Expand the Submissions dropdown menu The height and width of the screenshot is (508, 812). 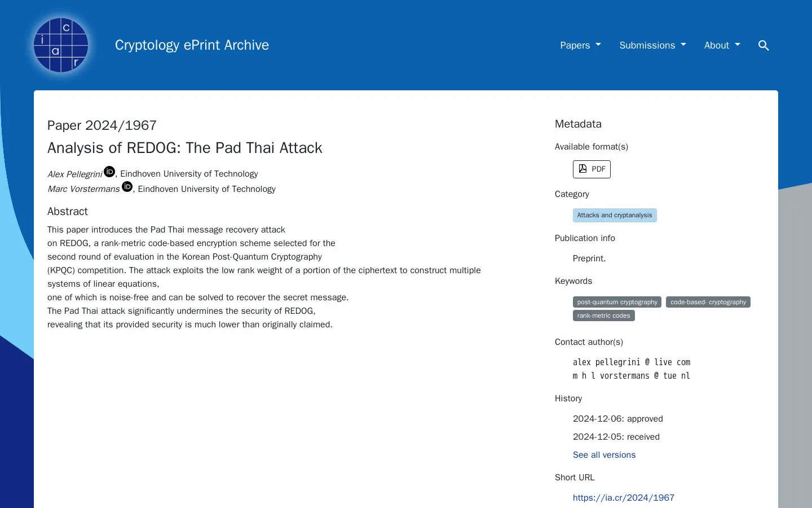[x=652, y=45]
